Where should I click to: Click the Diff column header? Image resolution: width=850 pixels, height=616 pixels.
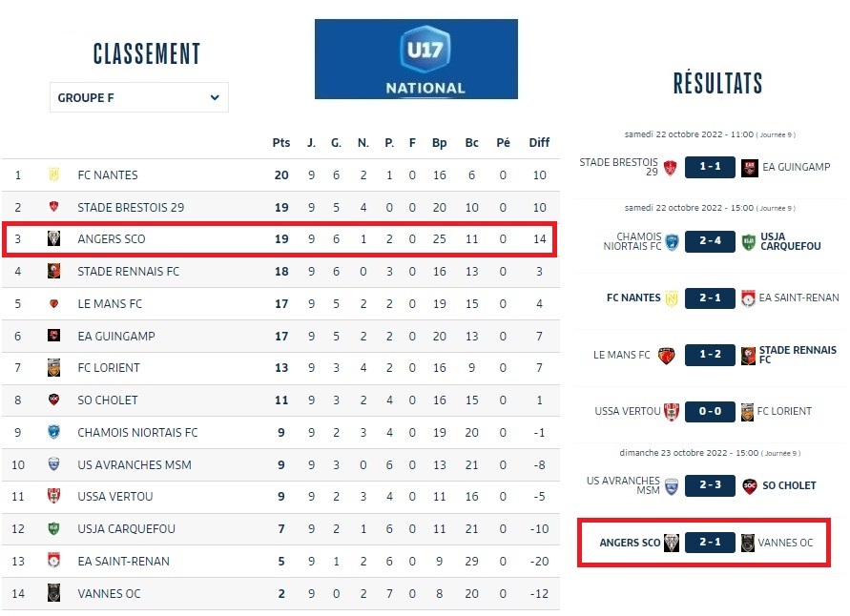pos(539,143)
